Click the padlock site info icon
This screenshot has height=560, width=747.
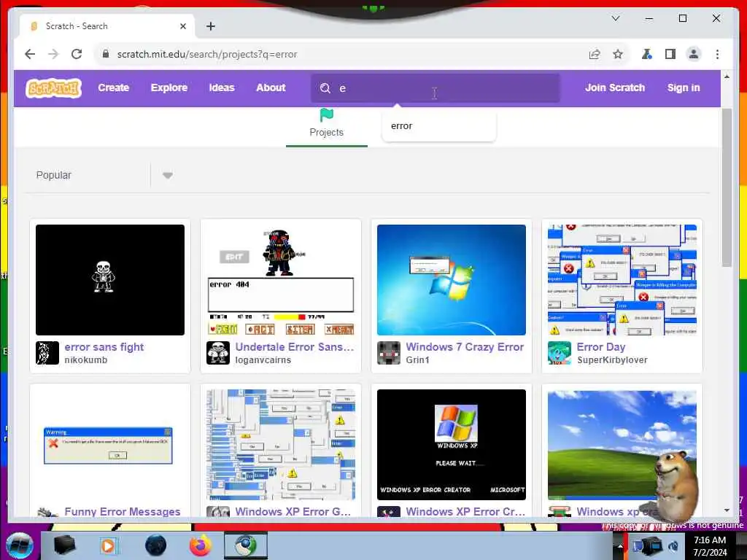click(105, 54)
